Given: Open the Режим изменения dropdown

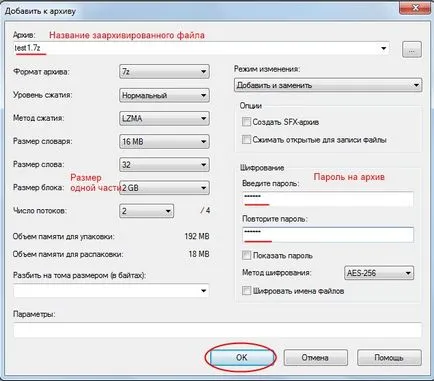Looking at the screenshot, I should pos(328,85).
